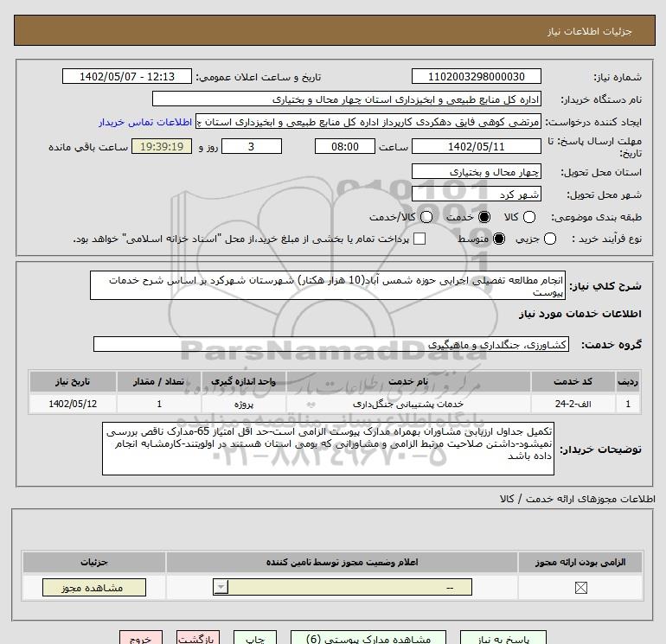
Task: Click the remaining days field showing 3
Action: point(252,146)
